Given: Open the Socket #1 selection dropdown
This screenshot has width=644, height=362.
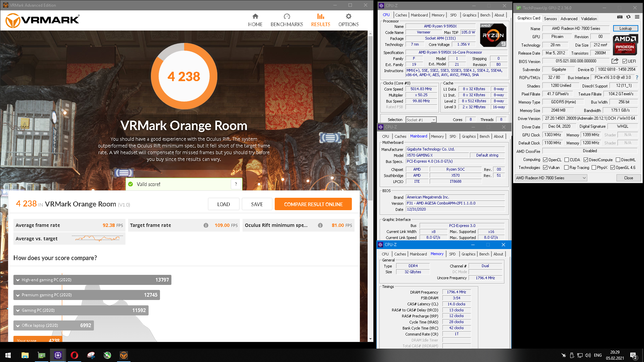Looking at the screenshot, I should coord(421,120).
